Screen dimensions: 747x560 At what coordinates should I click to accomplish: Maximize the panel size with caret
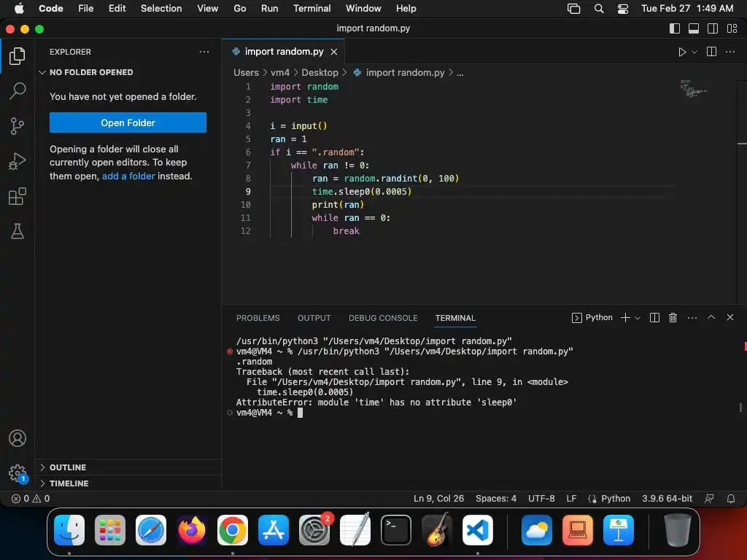coord(711,317)
